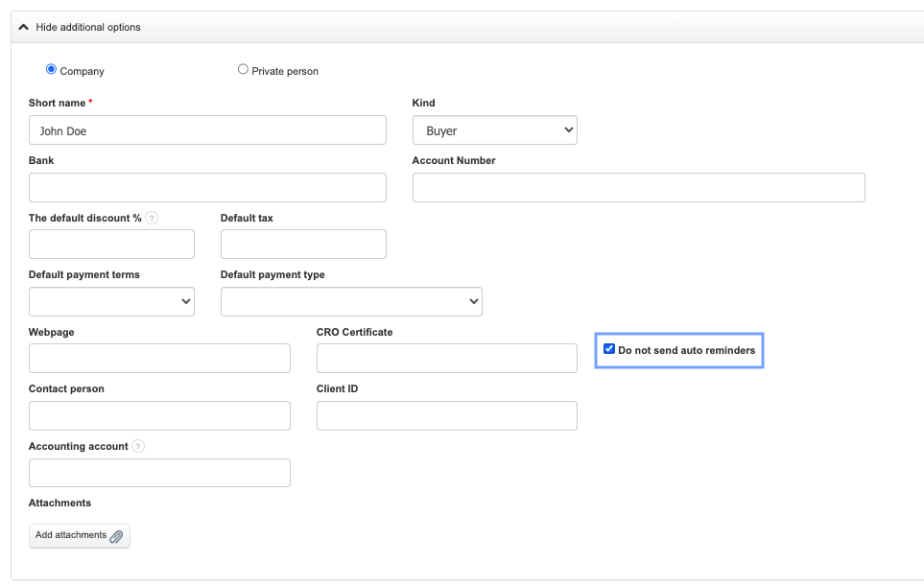This screenshot has height=586, width=924.
Task: Focus the CRO Certificate input
Action: (x=447, y=359)
